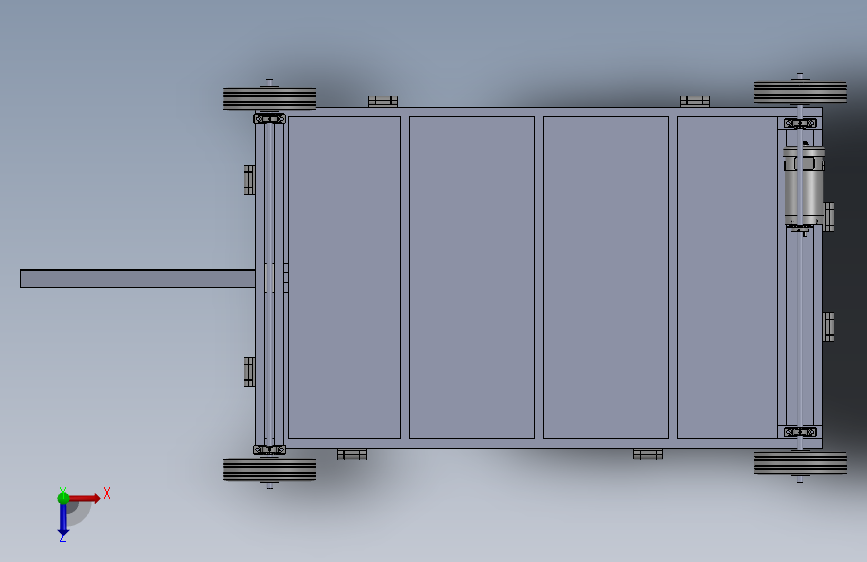This screenshot has height=562, width=867.
Task: Select the upper-right wheel of the cart
Action: [x=800, y=92]
